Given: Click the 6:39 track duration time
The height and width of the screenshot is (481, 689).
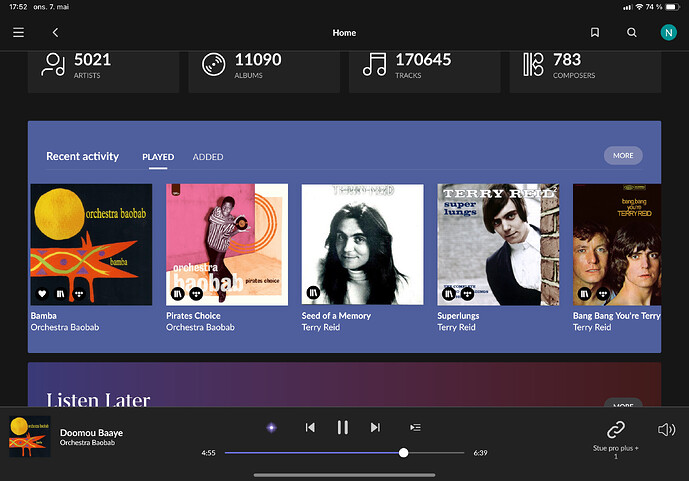Looking at the screenshot, I should point(480,453).
